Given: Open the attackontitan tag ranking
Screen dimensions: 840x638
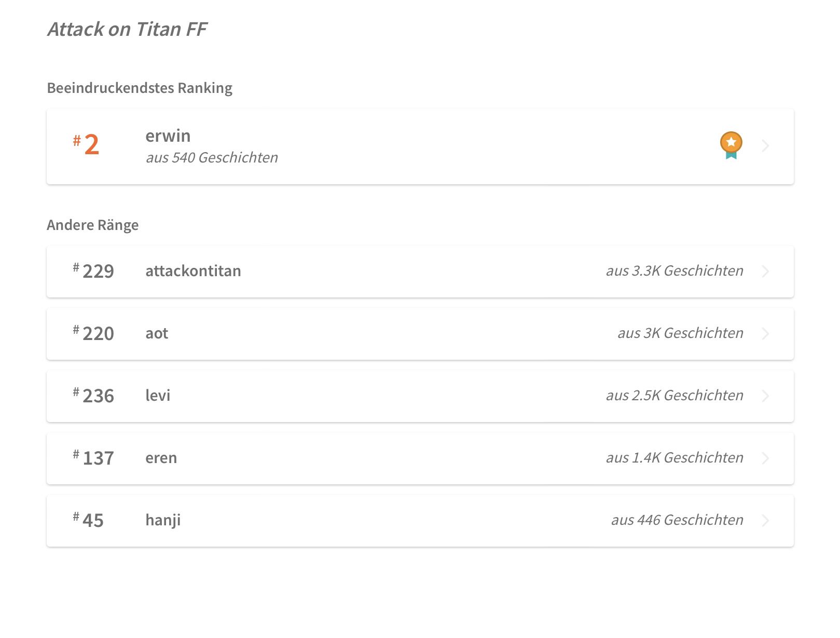Looking at the screenshot, I should click(x=420, y=272).
